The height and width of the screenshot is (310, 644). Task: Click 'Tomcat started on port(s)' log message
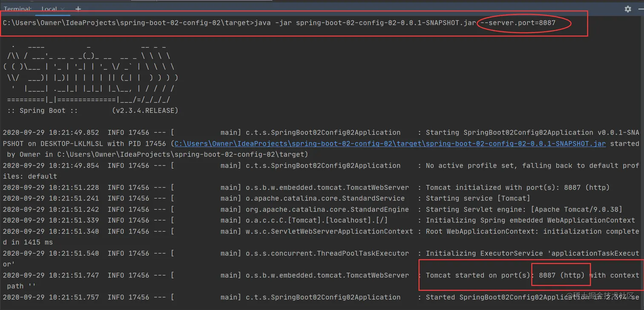pyautogui.click(x=532, y=275)
